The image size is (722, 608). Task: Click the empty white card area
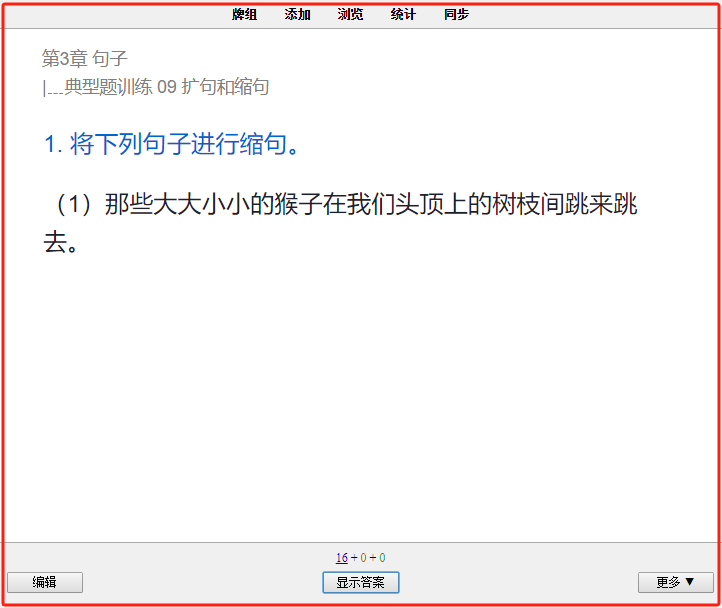pyautogui.click(x=361, y=392)
